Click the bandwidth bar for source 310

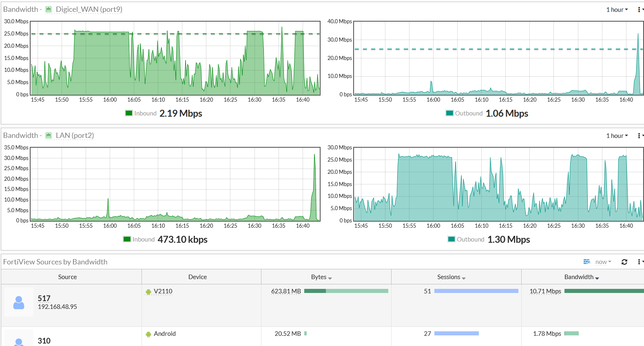click(571, 333)
